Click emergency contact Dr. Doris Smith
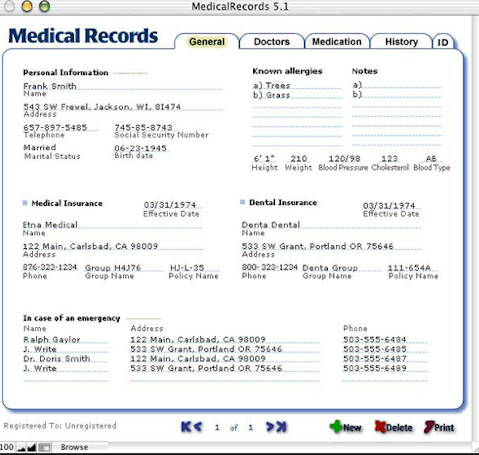479x455 pixels. tap(65, 358)
